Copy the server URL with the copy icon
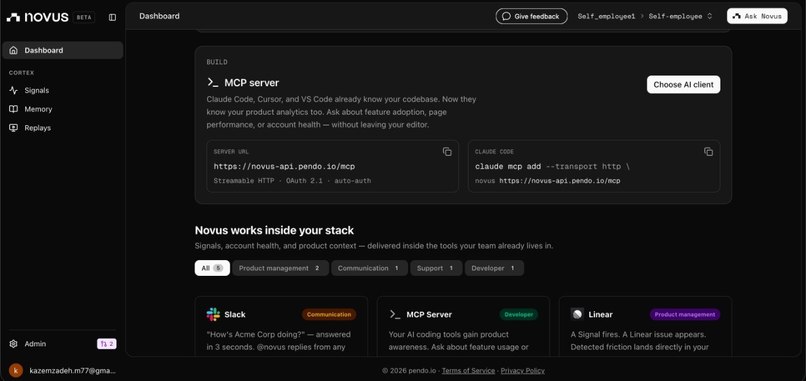The image size is (806, 381). pyautogui.click(x=447, y=152)
